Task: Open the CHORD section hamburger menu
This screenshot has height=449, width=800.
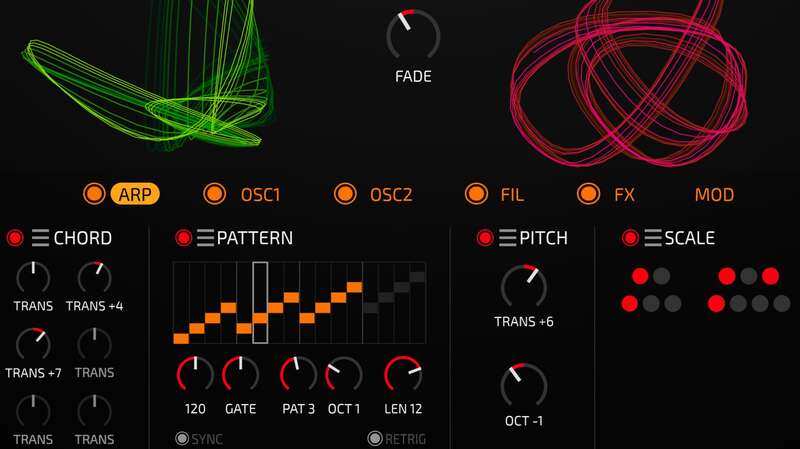Action: tap(40, 238)
